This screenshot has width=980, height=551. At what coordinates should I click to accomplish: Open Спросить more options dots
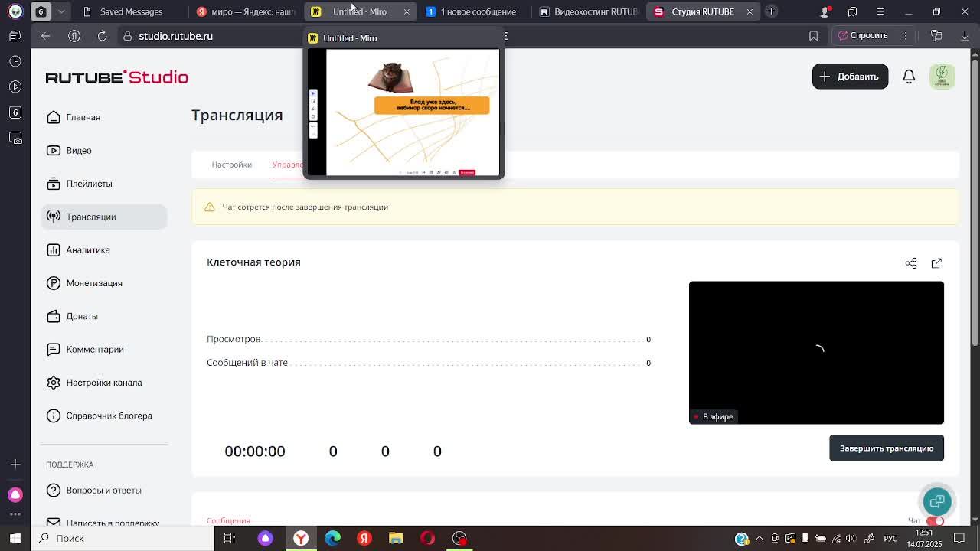click(x=904, y=36)
